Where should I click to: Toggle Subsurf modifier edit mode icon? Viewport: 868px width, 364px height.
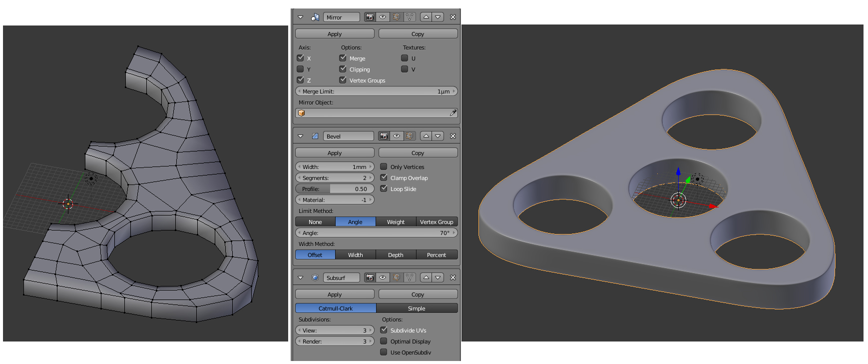point(396,277)
